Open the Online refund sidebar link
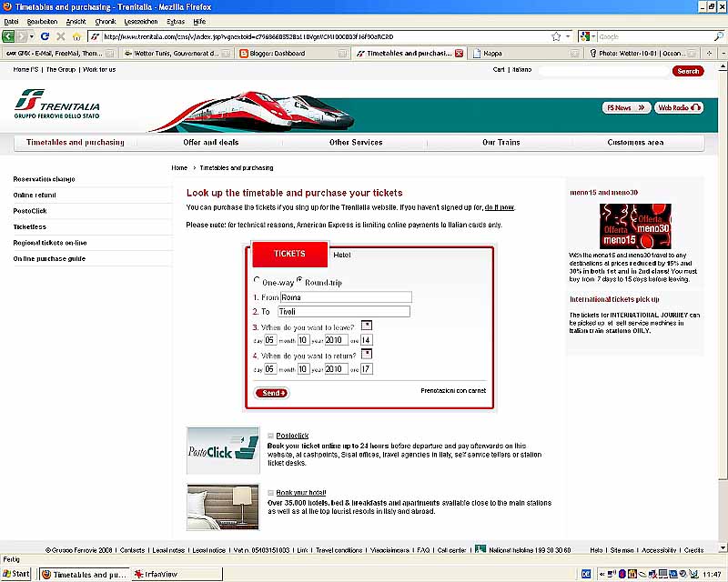The width and height of the screenshot is (728, 582). click(35, 195)
